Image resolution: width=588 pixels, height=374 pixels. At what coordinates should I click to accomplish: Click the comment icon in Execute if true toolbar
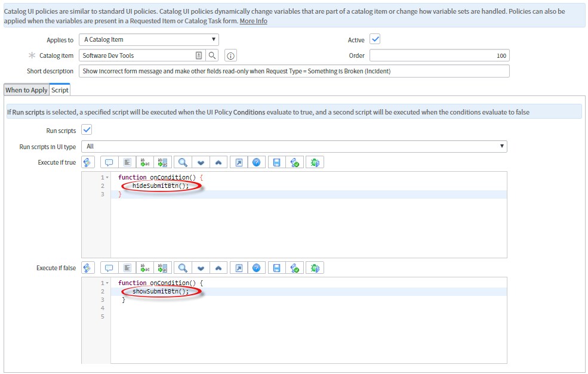point(109,162)
